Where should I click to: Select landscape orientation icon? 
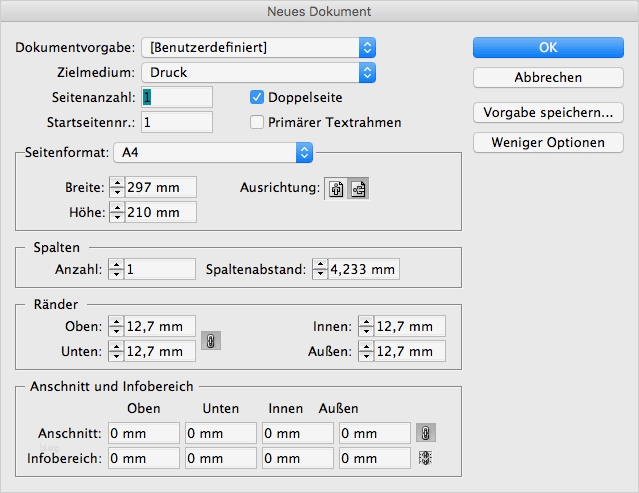click(x=358, y=189)
